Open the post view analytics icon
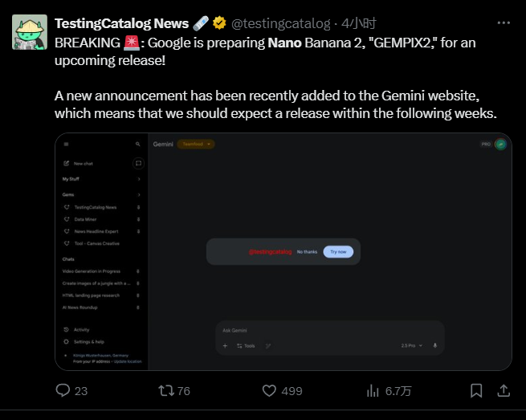Image resolution: width=526 pixels, height=420 pixels. 373,390
